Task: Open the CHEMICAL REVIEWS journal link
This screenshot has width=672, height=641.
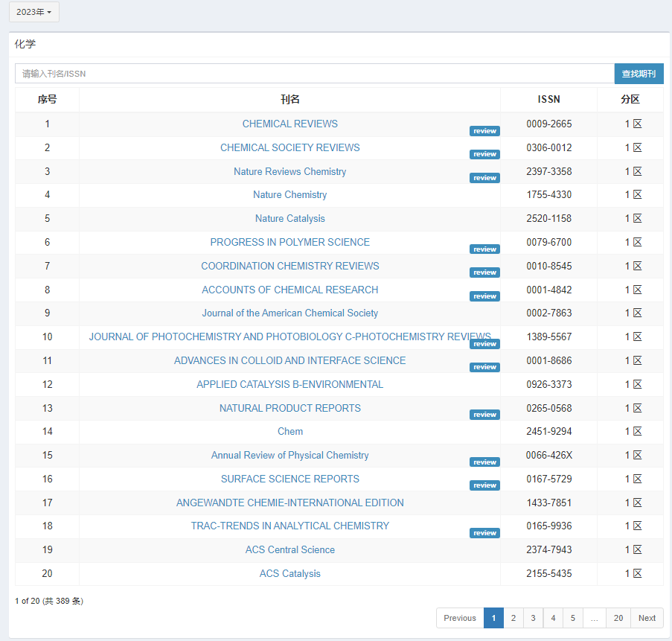Action: coord(289,124)
